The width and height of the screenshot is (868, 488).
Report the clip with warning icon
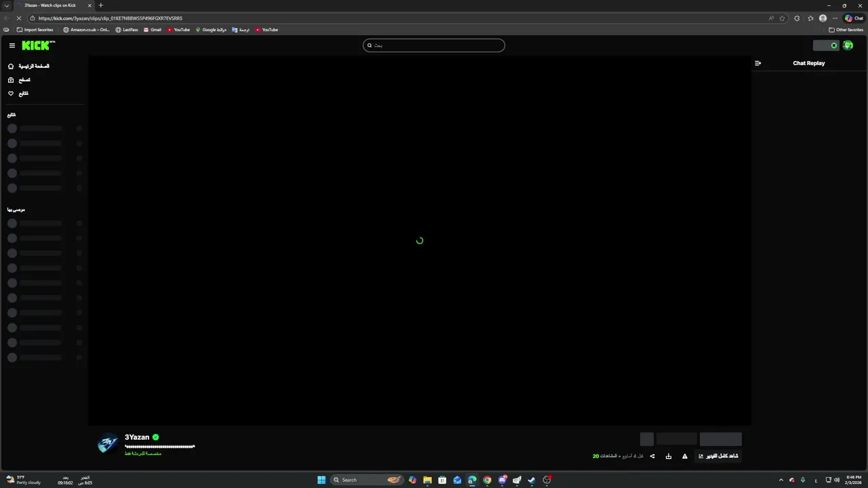click(685, 456)
